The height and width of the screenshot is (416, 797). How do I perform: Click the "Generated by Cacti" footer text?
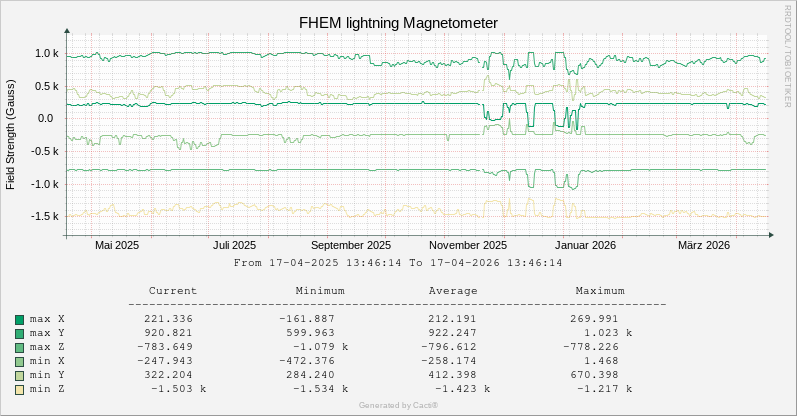pos(398,405)
